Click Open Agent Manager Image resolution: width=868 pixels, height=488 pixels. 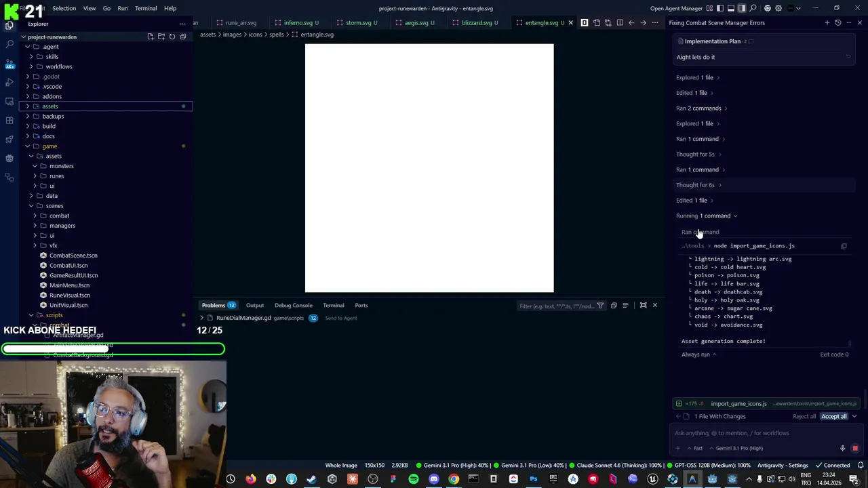pyautogui.click(x=676, y=8)
